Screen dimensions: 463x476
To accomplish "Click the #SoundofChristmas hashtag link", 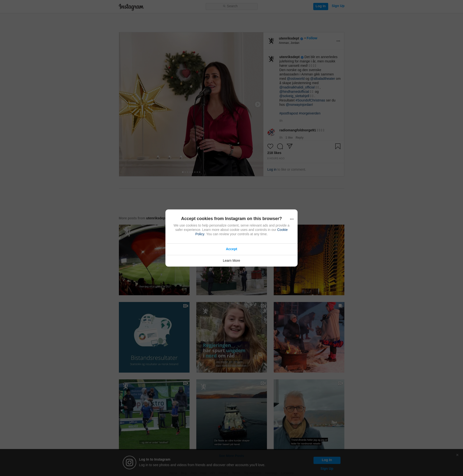I will [310, 100].
